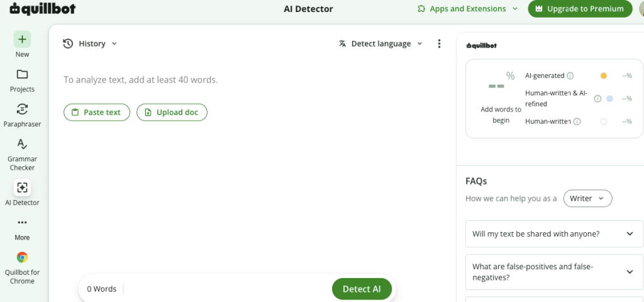Open the three-dot options menu
644x302 pixels.
(439, 43)
